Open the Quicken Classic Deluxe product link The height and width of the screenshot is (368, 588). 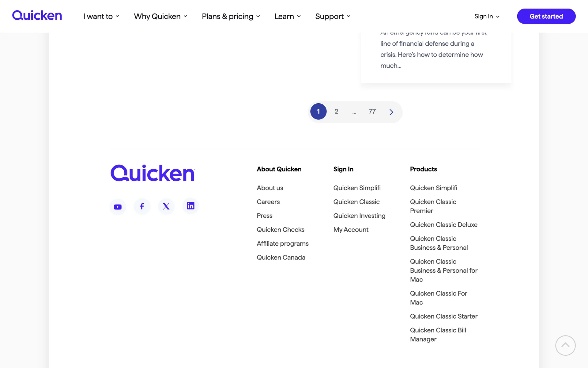(443, 225)
